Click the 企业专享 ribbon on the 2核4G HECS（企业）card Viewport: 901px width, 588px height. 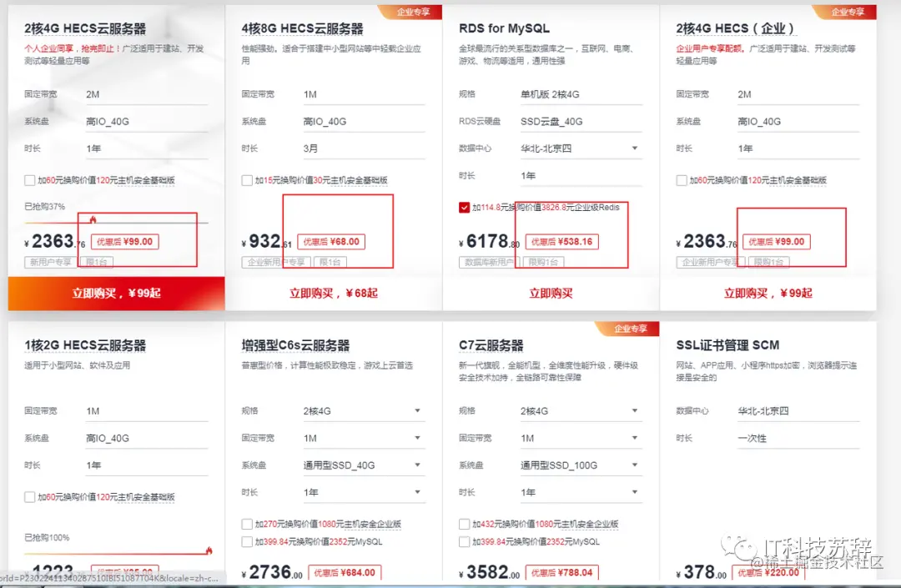click(x=846, y=12)
